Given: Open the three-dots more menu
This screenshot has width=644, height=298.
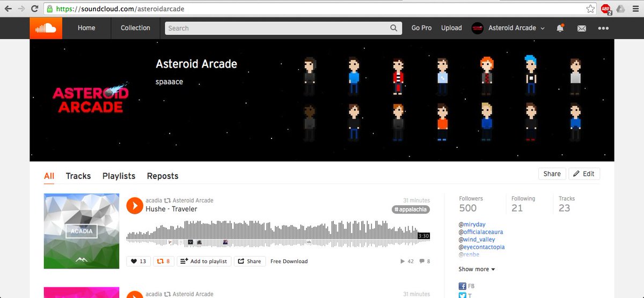Looking at the screenshot, I should click(603, 28).
